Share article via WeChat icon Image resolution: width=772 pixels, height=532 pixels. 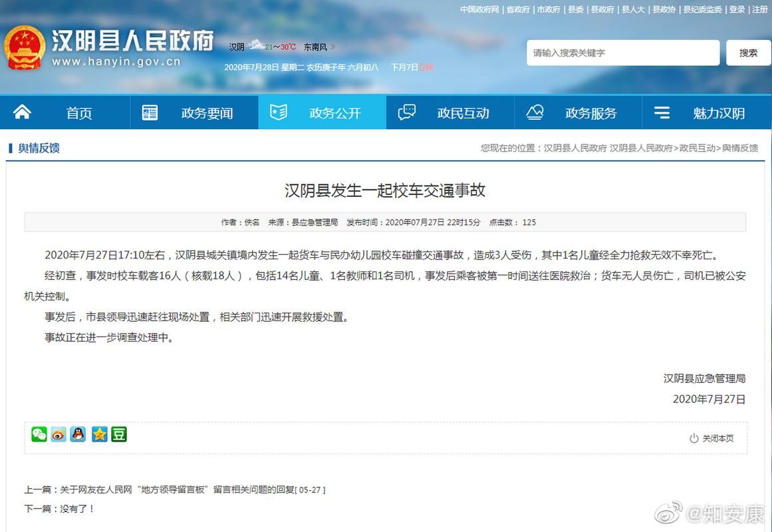click(39, 434)
